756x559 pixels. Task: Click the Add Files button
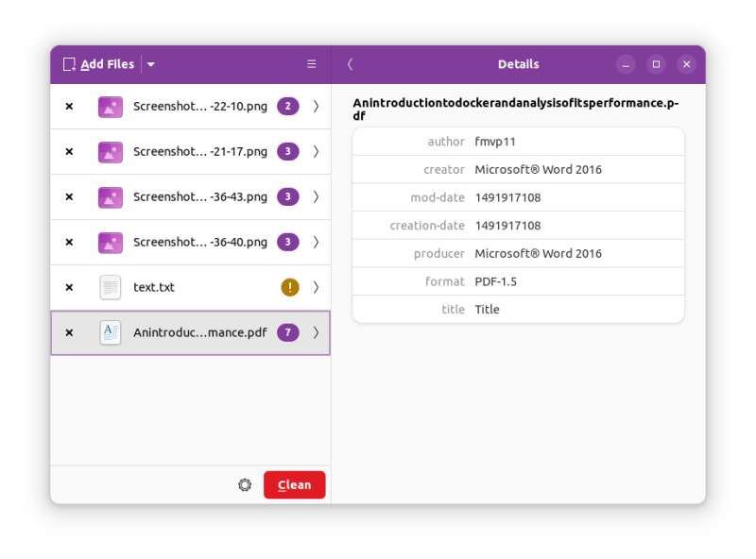click(99, 65)
